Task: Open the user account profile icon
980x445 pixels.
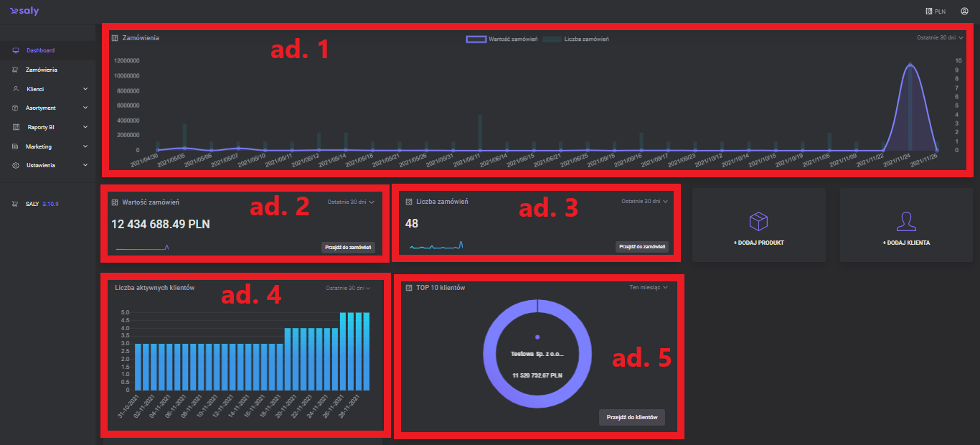Action: 964,11
